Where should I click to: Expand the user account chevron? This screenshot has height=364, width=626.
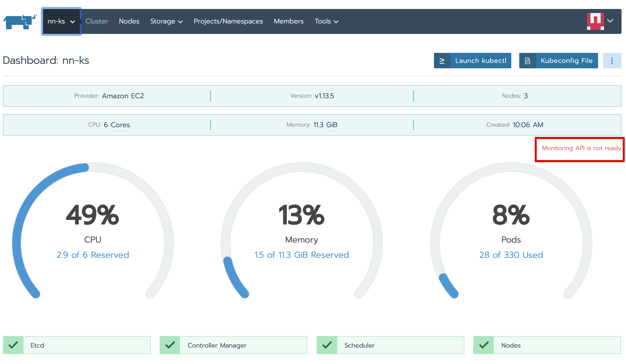[610, 21]
